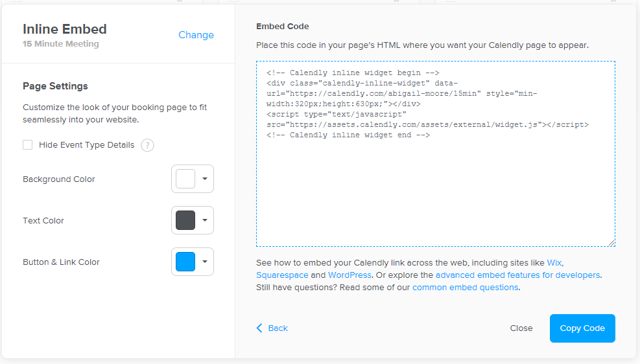Click Change embed type link
Viewport: 640px width, 364px height.
196,35
